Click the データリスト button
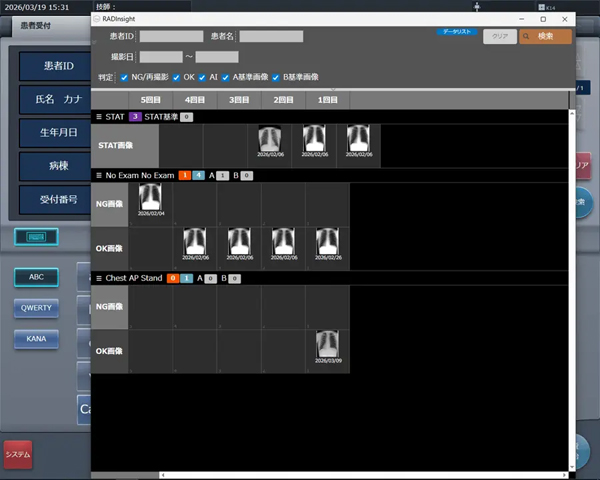 [456, 32]
